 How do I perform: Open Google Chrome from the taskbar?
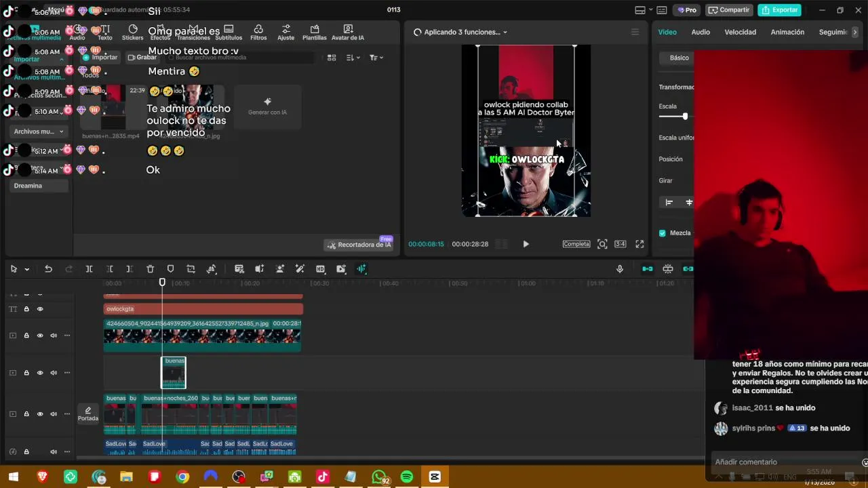point(182,477)
